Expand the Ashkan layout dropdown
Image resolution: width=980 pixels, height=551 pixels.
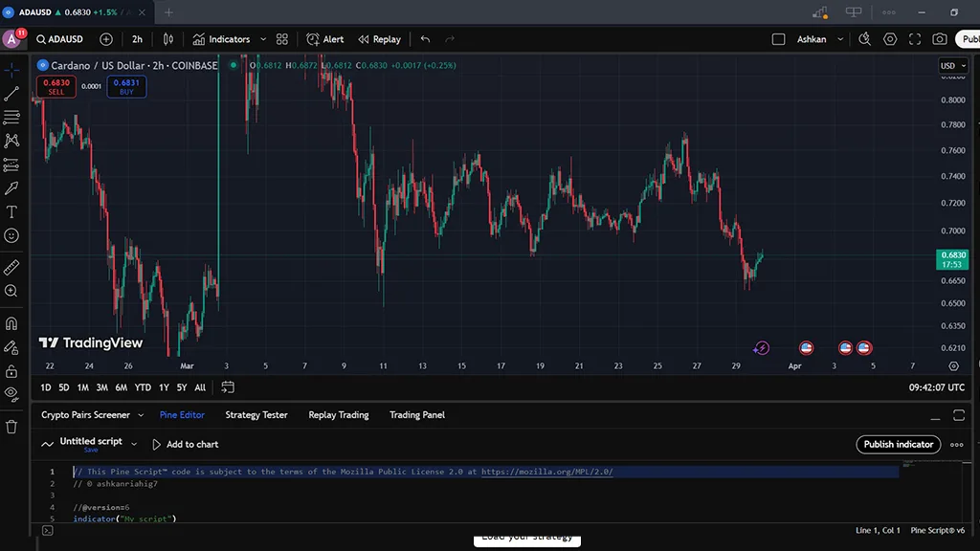point(840,39)
